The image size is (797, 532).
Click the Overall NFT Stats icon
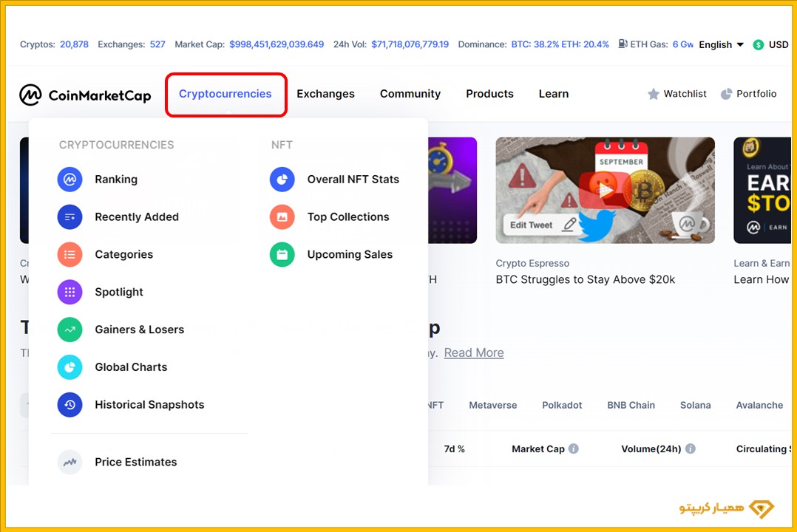[282, 180]
